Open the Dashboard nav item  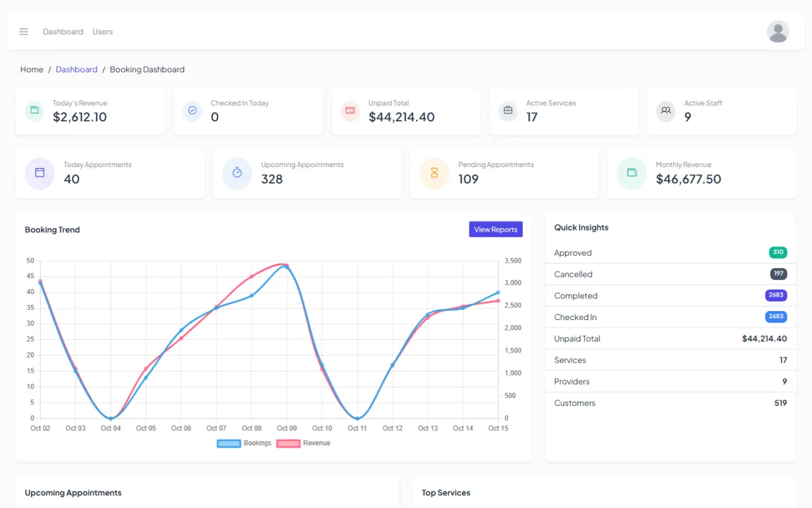(x=63, y=32)
